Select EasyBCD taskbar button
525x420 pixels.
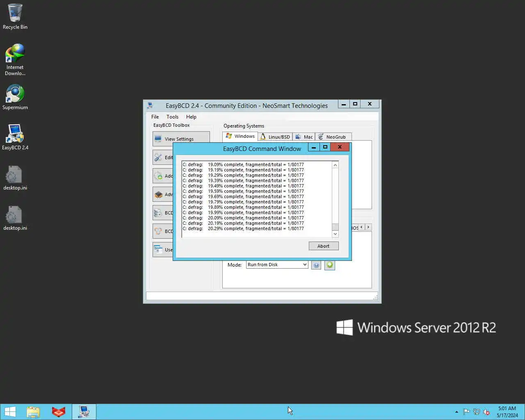coord(84,412)
